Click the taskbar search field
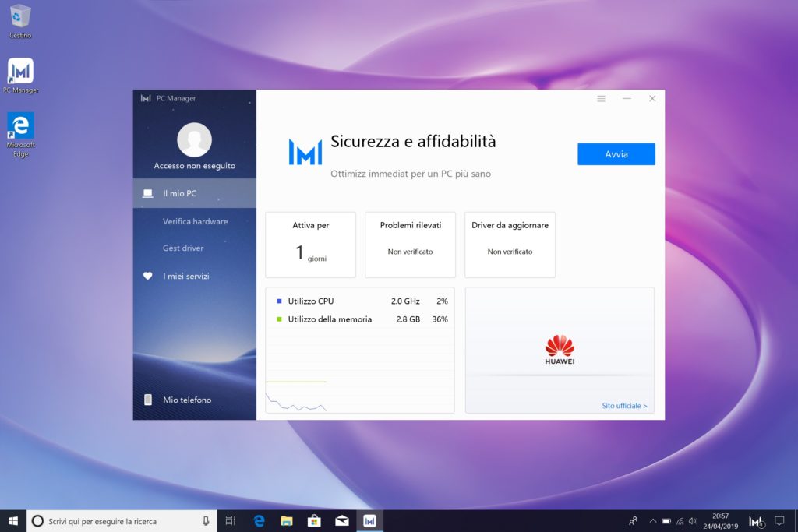 point(122,521)
